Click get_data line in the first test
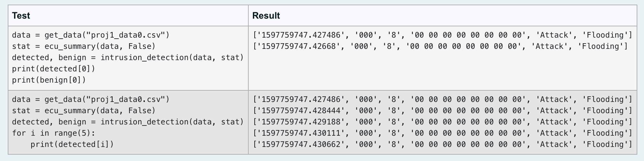 point(91,35)
